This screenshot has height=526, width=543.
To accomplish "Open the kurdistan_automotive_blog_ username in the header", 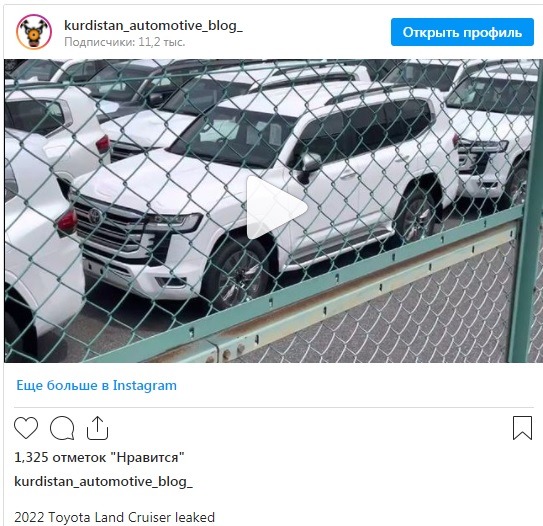I will click(x=153, y=25).
